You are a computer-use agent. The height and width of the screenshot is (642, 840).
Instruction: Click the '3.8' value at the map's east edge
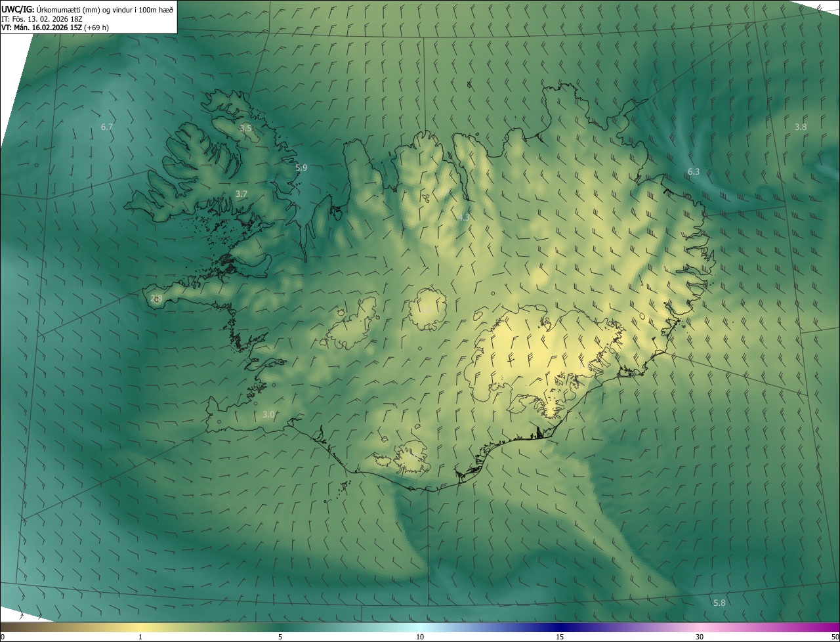pyautogui.click(x=801, y=127)
